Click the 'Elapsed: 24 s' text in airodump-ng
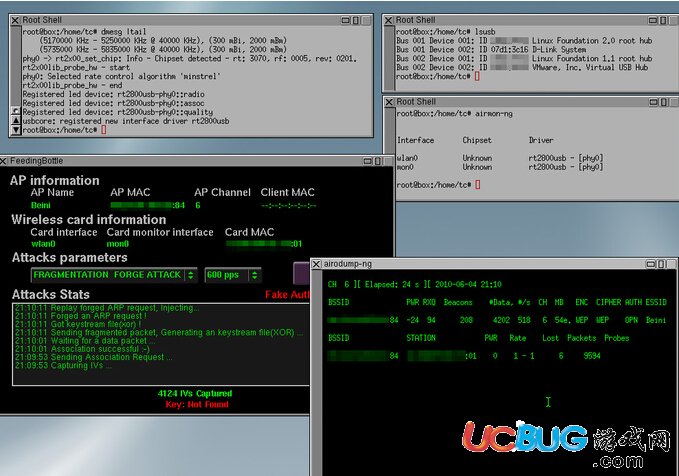Viewport: 679px width, 476px height. [x=392, y=285]
